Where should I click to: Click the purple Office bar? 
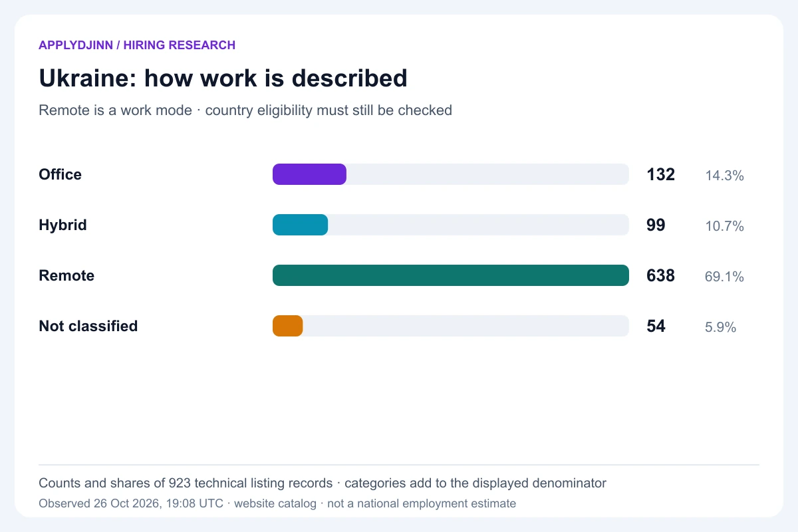tap(309, 174)
